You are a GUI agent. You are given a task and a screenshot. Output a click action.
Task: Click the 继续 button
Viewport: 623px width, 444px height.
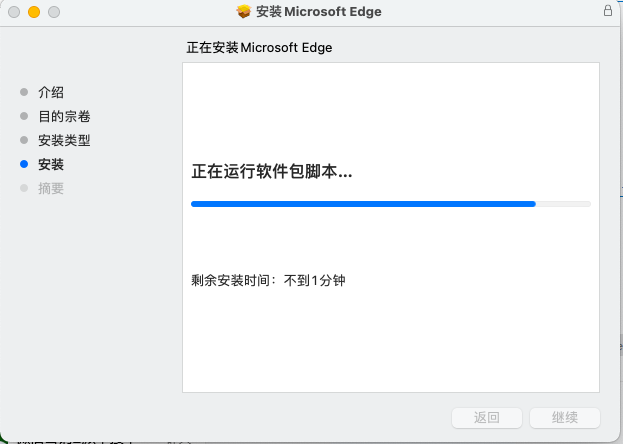click(x=565, y=418)
